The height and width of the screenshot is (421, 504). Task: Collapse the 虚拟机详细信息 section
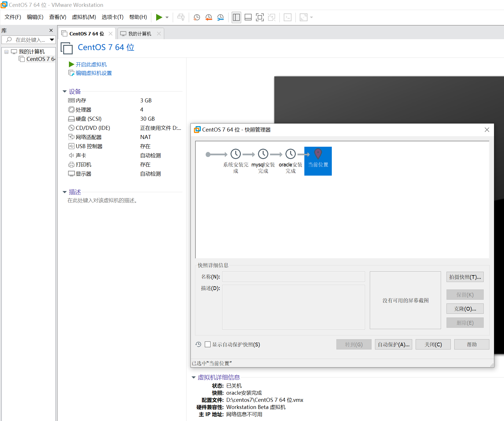coord(194,378)
